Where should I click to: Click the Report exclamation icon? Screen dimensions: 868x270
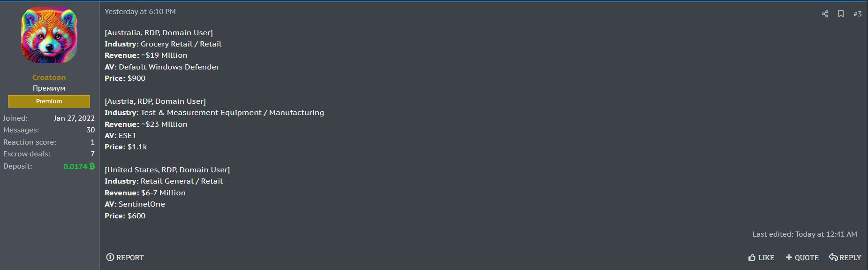click(x=110, y=257)
